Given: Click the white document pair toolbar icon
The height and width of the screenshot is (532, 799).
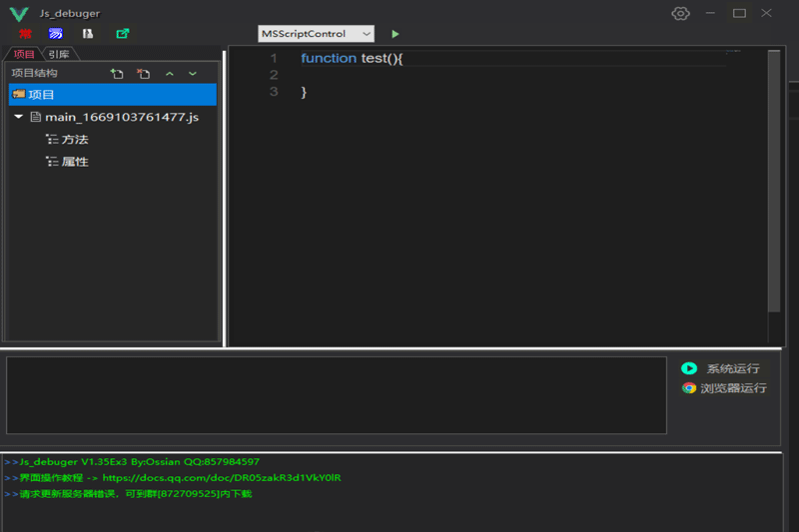Looking at the screenshot, I should (88, 34).
